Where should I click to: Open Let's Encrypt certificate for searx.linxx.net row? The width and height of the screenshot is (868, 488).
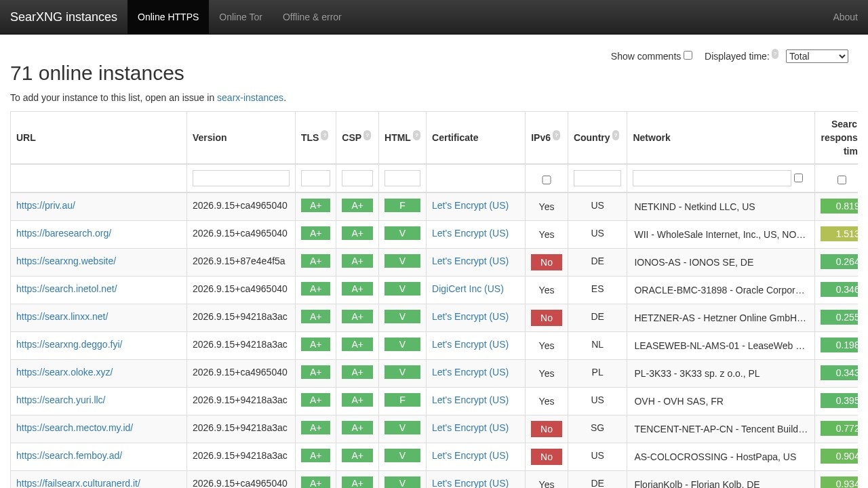pos(470,317)
